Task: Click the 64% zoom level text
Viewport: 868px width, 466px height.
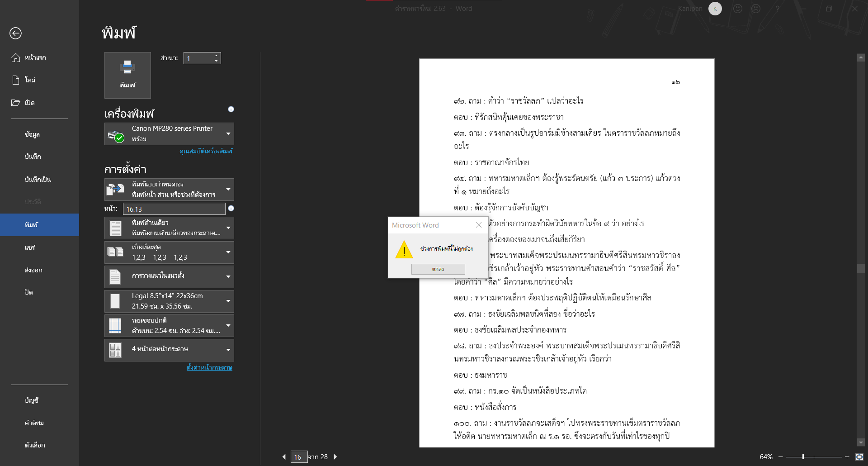Action: [x=766, y=457]
